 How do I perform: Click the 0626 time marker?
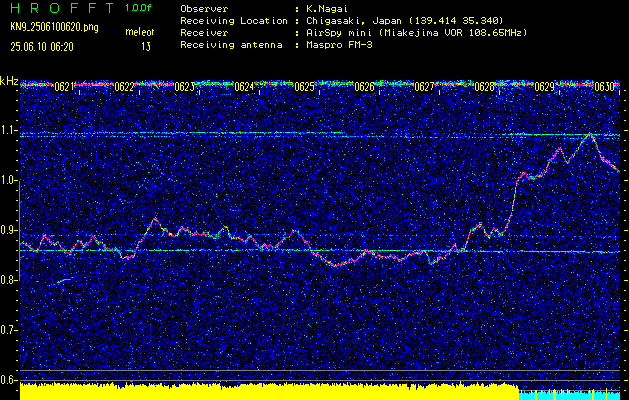[364, 87]
